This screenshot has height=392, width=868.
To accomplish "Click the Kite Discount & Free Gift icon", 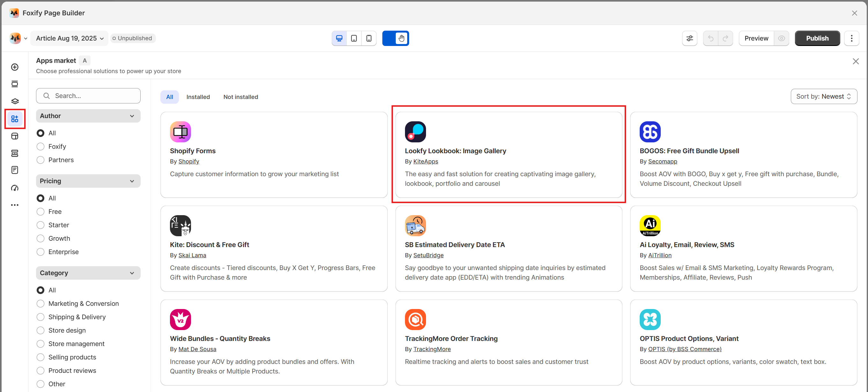I will [x=180, y=226].
